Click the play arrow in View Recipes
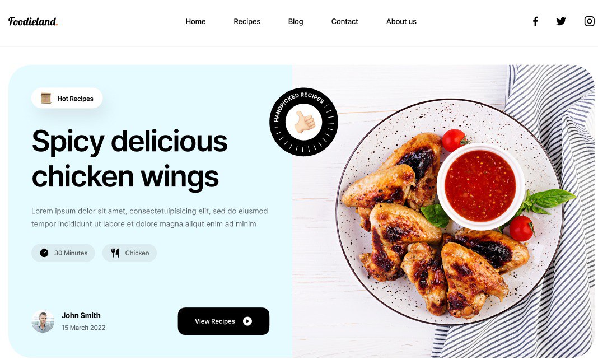598x364 pixels. (x=247, y=321)
